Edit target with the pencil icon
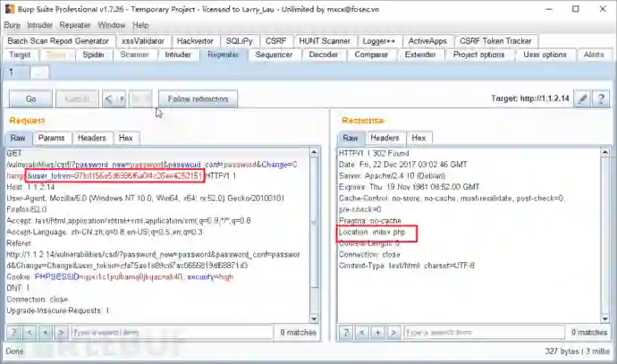The height and width of the screenshot is (364, 617). (583, 98)
